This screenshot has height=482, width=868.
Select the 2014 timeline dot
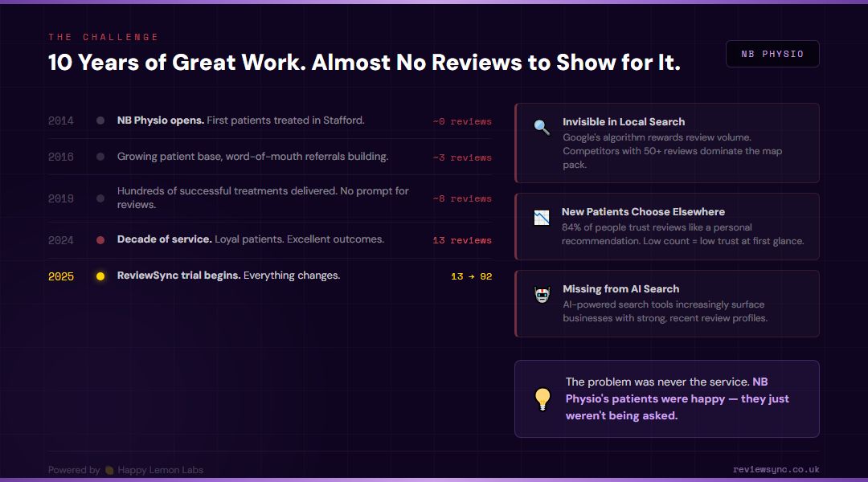point(100,120)
